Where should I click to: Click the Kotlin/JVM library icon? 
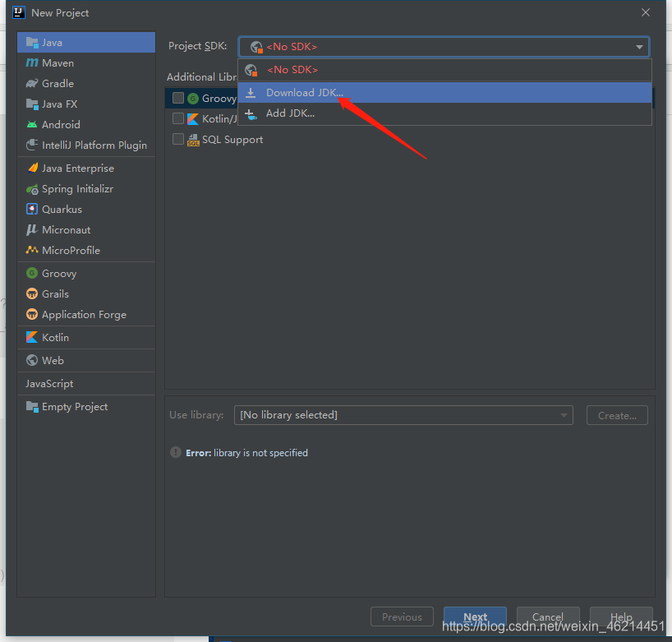[193, 119]
